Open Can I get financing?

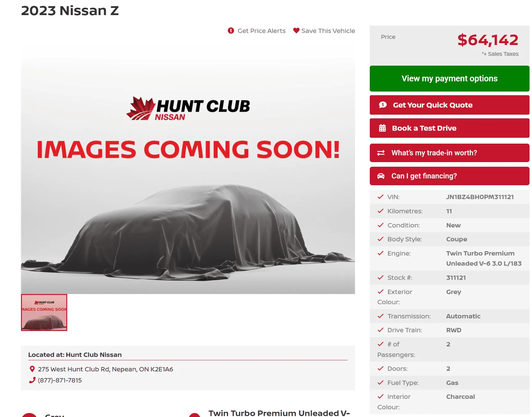click(x=449, y=176)
